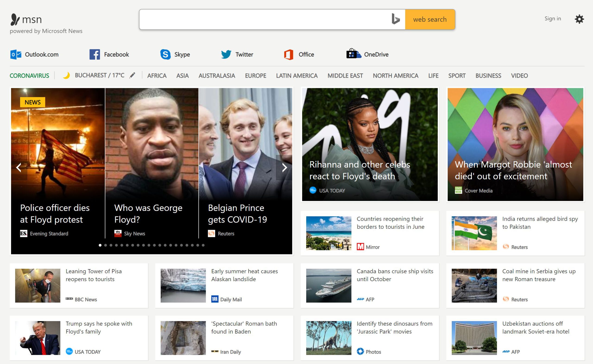
Task: Click the Photos source logo
Action: click(360, 352)
